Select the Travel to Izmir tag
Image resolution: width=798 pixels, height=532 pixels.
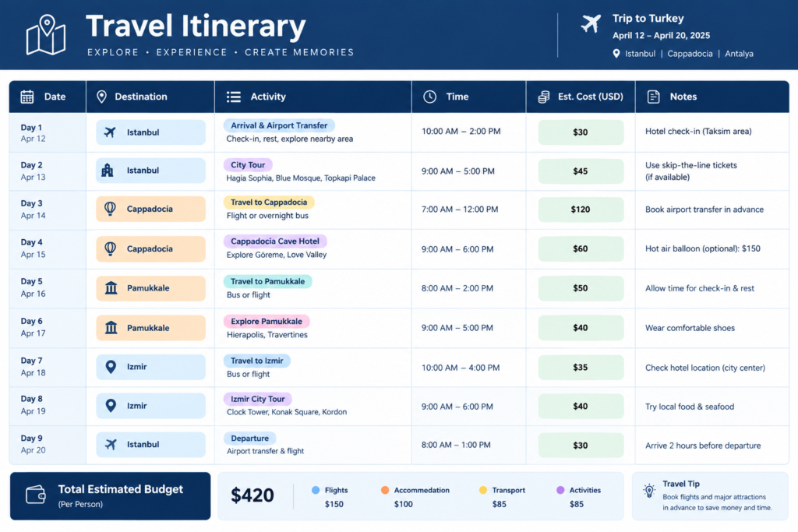click(x=256, y=361)
